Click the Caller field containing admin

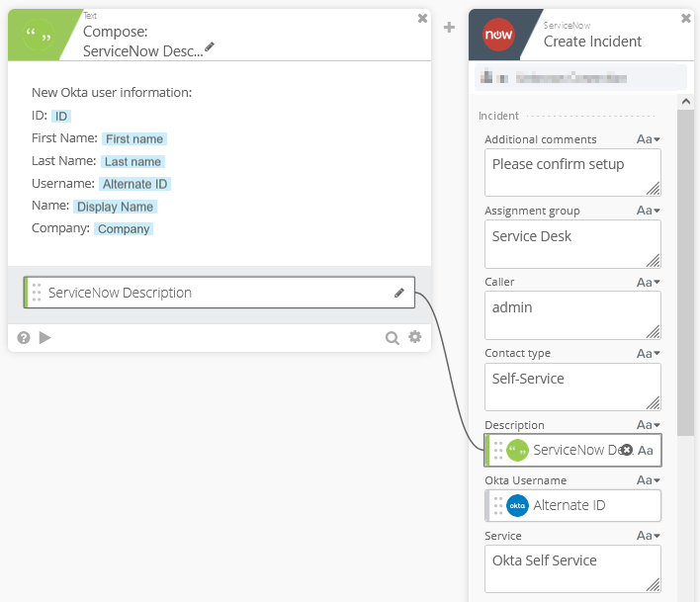click(x=572, y=315)
